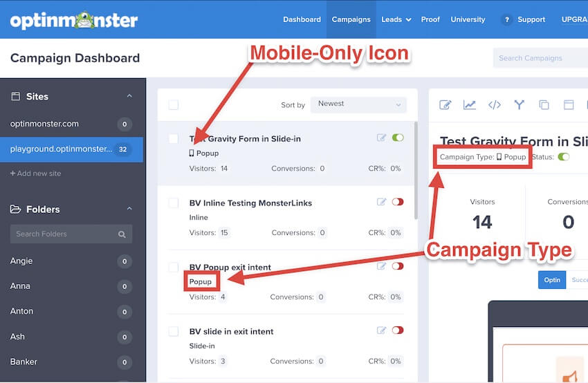The image size is (588, 383).
Task: Click the window-shaped icon in campaign toolbar
Action: (x=569, y=105)
